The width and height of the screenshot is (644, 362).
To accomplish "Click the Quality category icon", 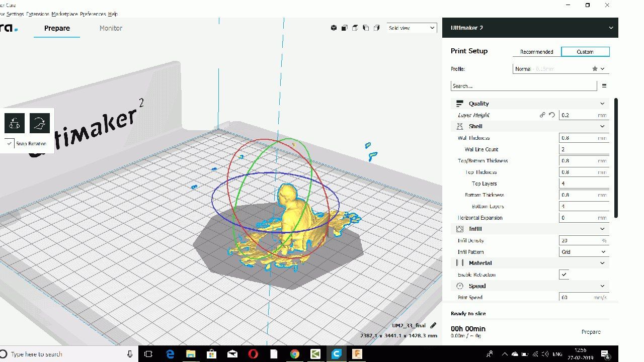I will tap(459, 104).
